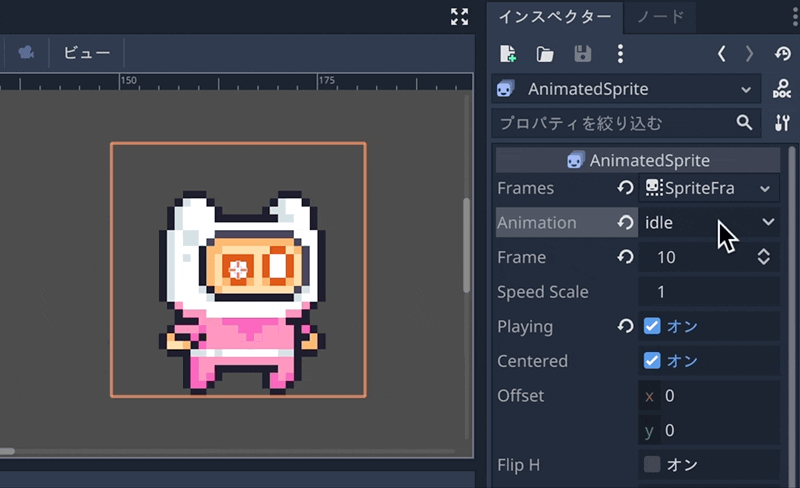Screen dimensions: 800x488
Task: Click the ビュー button in viewport toolbar
Action: click(x=87, y=52)
